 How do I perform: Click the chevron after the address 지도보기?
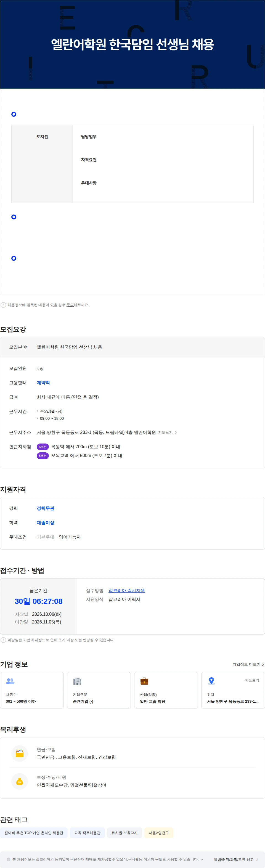176,432
